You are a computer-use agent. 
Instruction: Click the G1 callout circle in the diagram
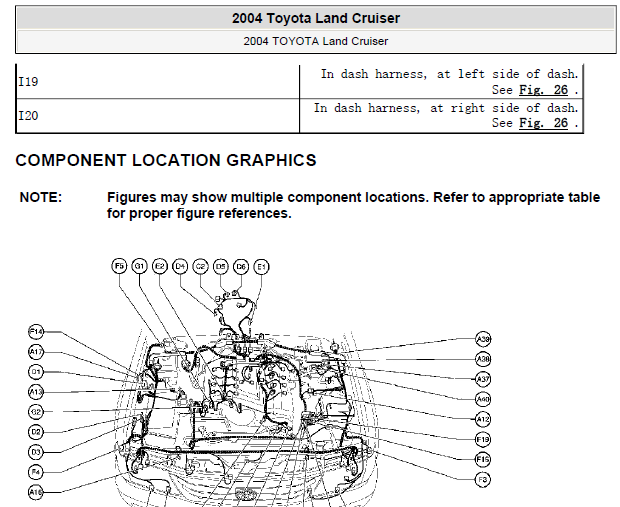pos(139,266)
